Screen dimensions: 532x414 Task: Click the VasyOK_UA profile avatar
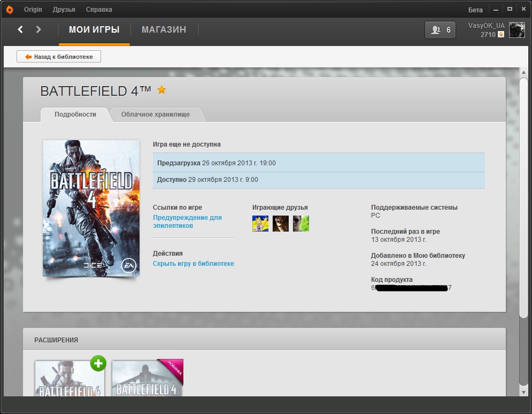coord(516,30)
